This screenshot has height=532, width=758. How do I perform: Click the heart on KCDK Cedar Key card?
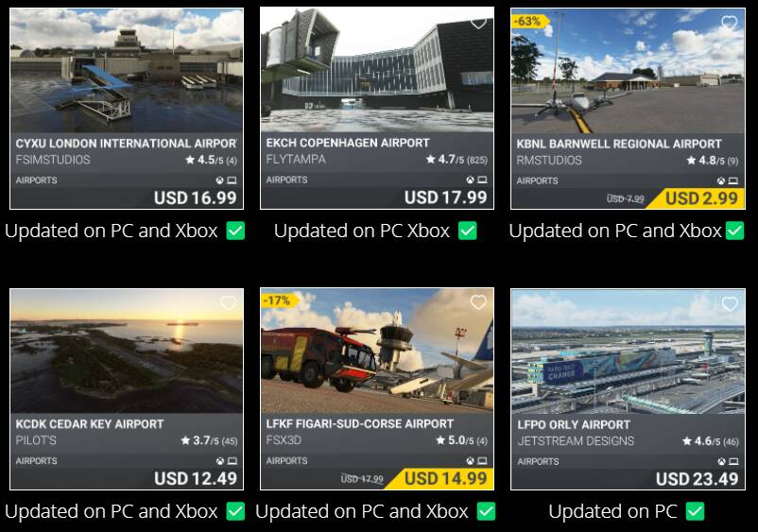[x=228, y=302]
